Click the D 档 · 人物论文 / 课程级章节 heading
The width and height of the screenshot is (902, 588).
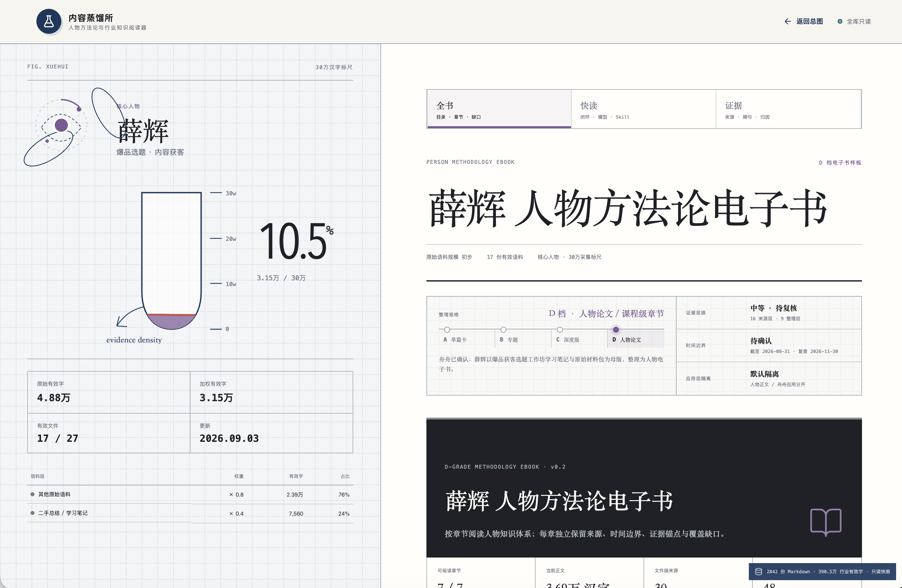coord(606,313)
